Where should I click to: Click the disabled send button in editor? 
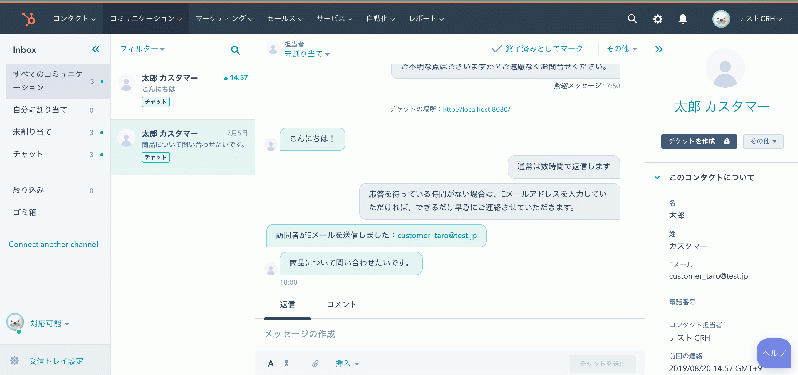click(603, 363)
